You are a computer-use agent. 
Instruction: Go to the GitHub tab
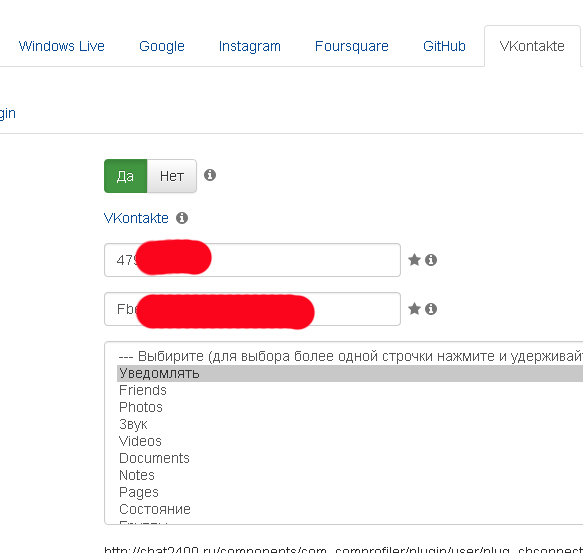pos(444,46)
